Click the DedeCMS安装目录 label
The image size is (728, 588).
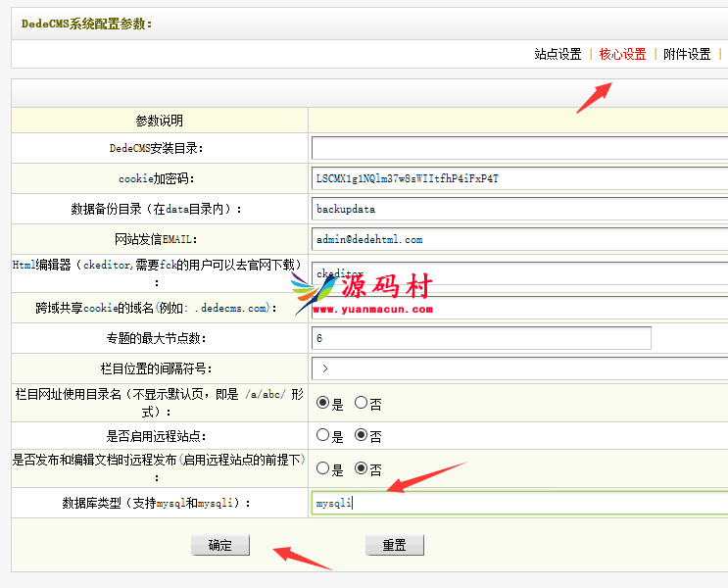(x=157, y=148)
